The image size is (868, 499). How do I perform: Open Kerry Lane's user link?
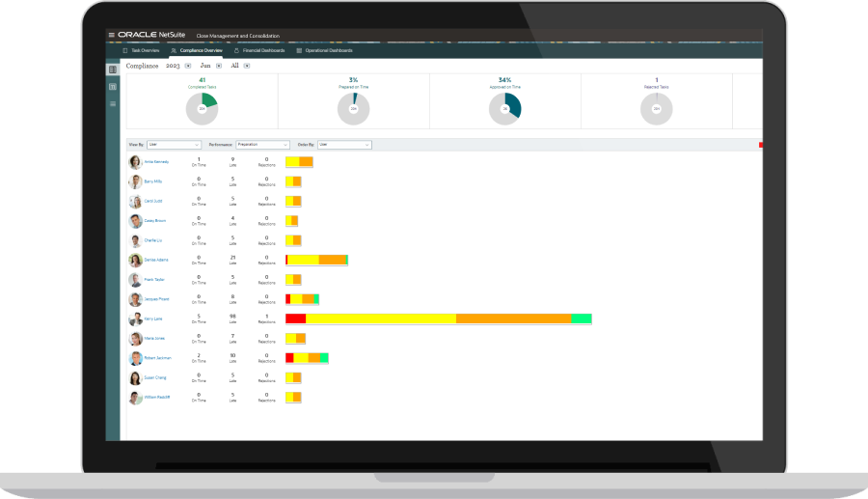pyautogui.click(x=153, y=319)
